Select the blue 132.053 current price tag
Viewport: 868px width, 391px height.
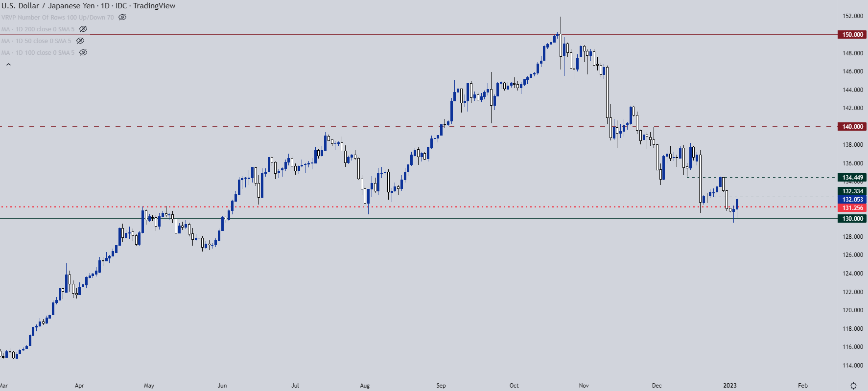(x=852, y=200)
